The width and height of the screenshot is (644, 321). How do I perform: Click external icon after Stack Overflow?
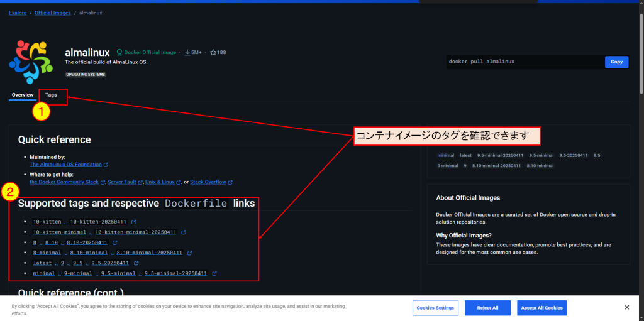coord(230,182)
